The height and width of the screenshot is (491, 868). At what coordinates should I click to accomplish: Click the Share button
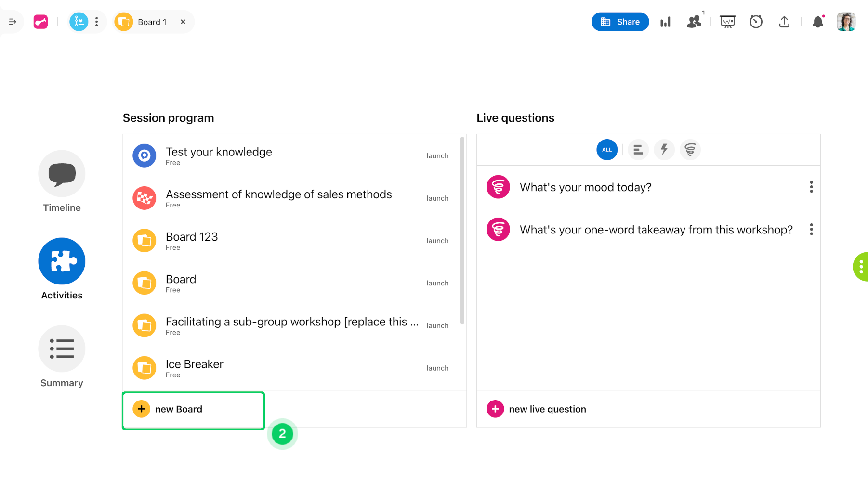click(620, 22)
